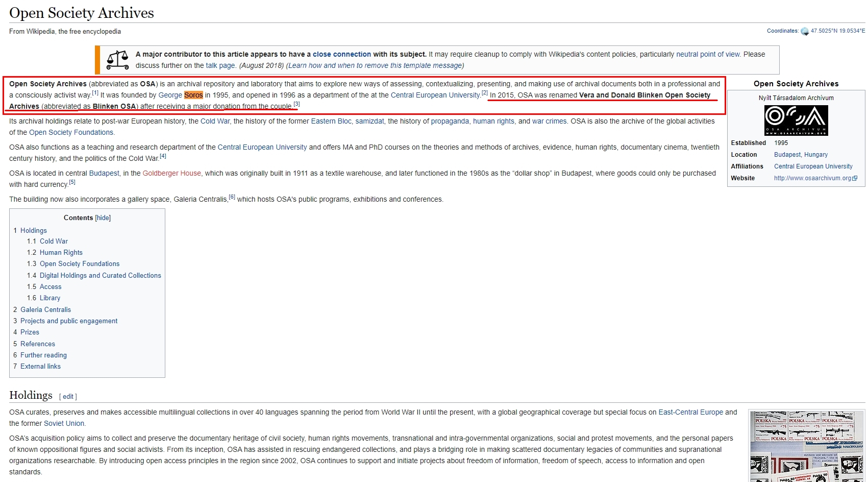Open 'Learn how and when to remove this template message'
Image resolution: width=868 pixels, height=482 pixels.
tap(375, 65)
